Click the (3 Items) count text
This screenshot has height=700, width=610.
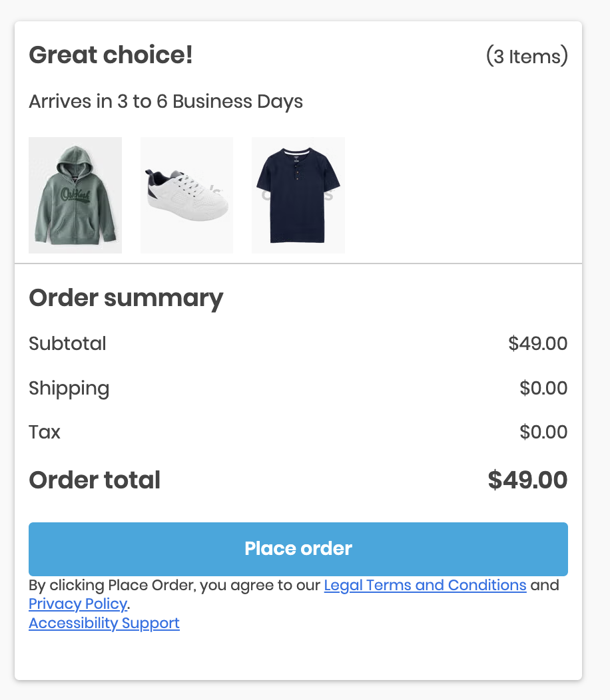coord(527,57)
